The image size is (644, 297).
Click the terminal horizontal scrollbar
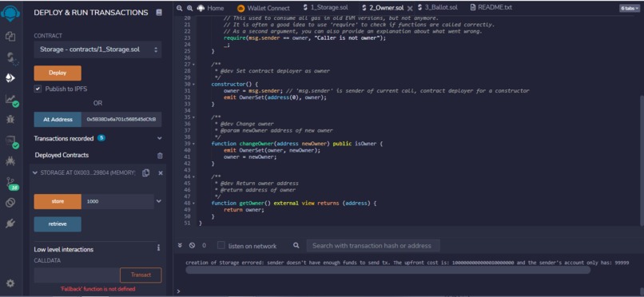click(388, 270)
